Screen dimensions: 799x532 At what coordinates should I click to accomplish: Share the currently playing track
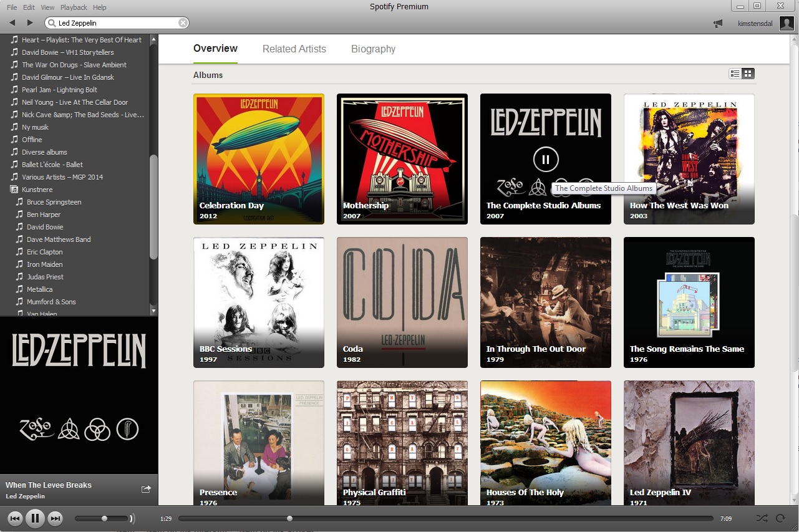pos(146,490)
